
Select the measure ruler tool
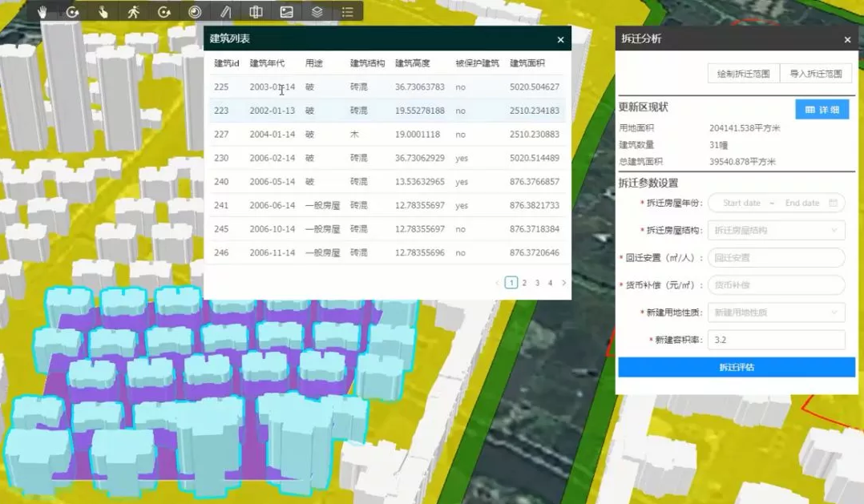(225, 11)
